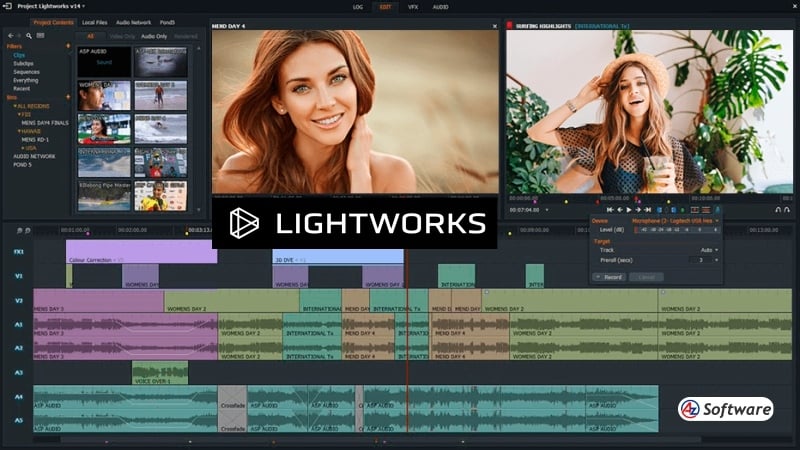Image resolution: width=800 pixels, height=450 pixels.
Task: Click the back arrow in project browser
Action: coord(11,36)
